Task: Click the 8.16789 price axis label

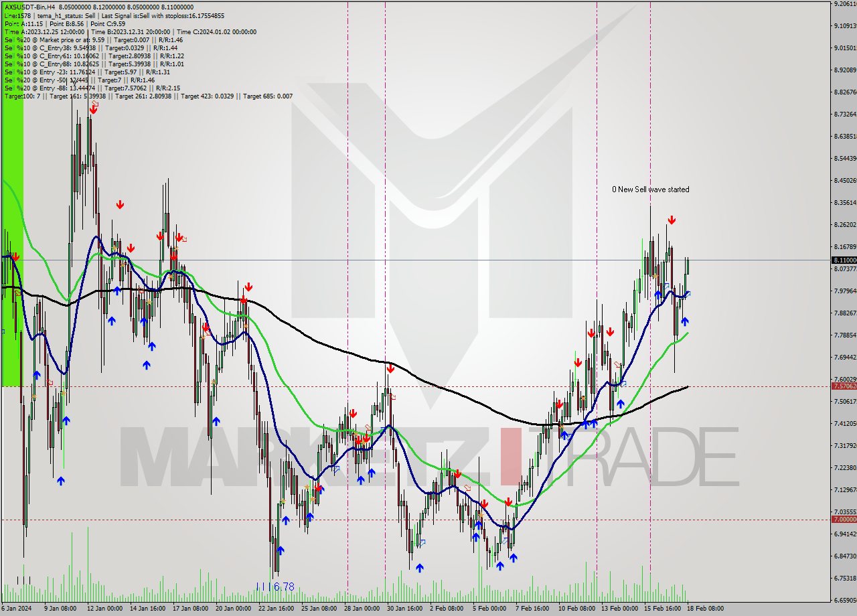Action: click(x=844, y=246)
